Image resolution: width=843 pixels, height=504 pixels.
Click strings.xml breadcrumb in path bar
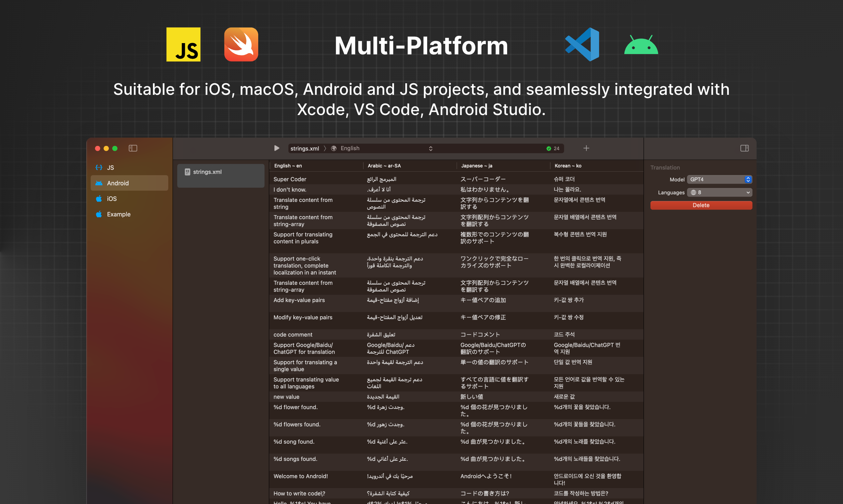(x=304, y=149)
